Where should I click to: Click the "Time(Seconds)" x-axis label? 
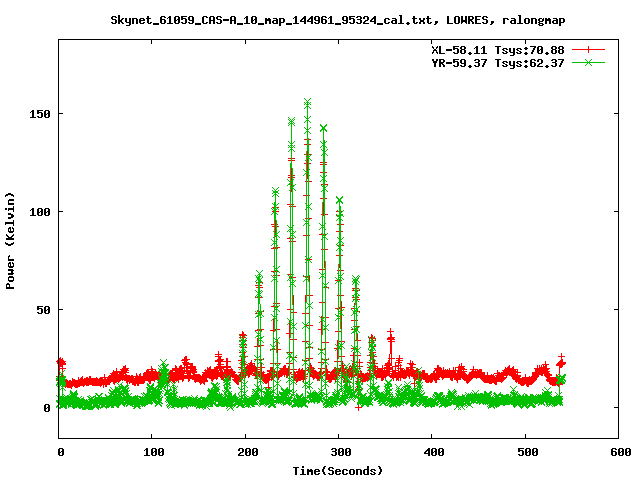tap(337, 470)
